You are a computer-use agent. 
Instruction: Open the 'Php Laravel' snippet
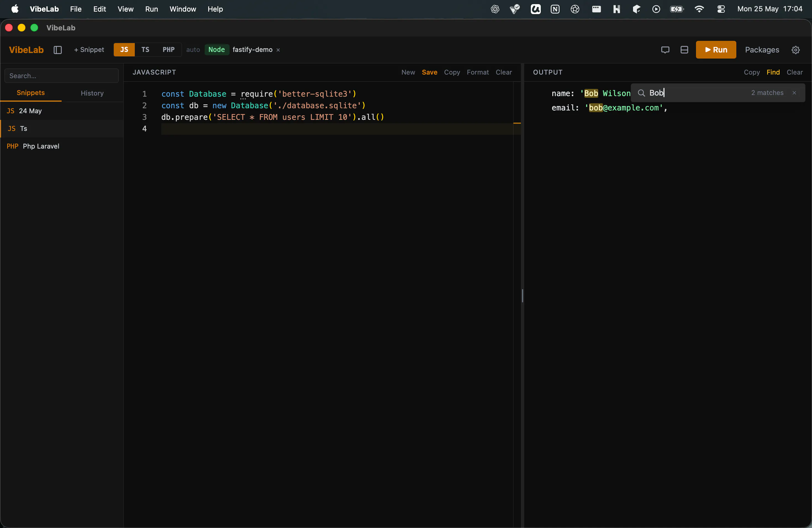[62, 146]
